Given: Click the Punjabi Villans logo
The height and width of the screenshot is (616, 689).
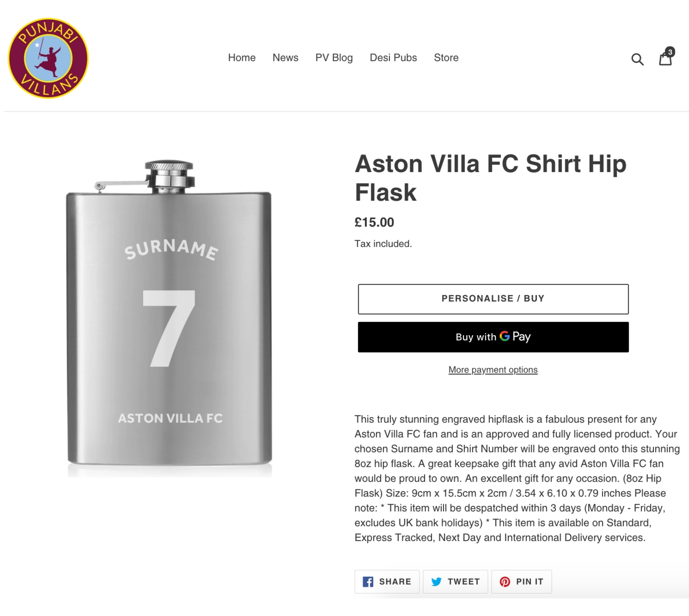Looking at the screenshot, I should click(x=48, y=58).
